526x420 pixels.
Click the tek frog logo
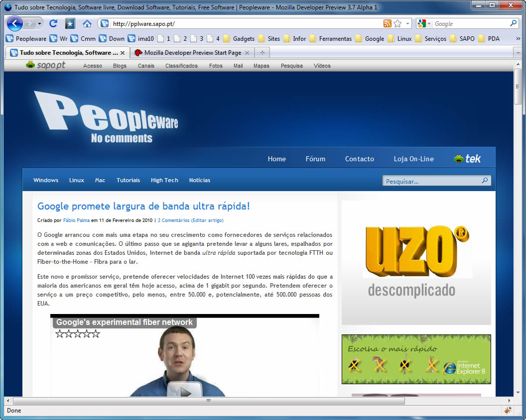(x=467, y=159)
